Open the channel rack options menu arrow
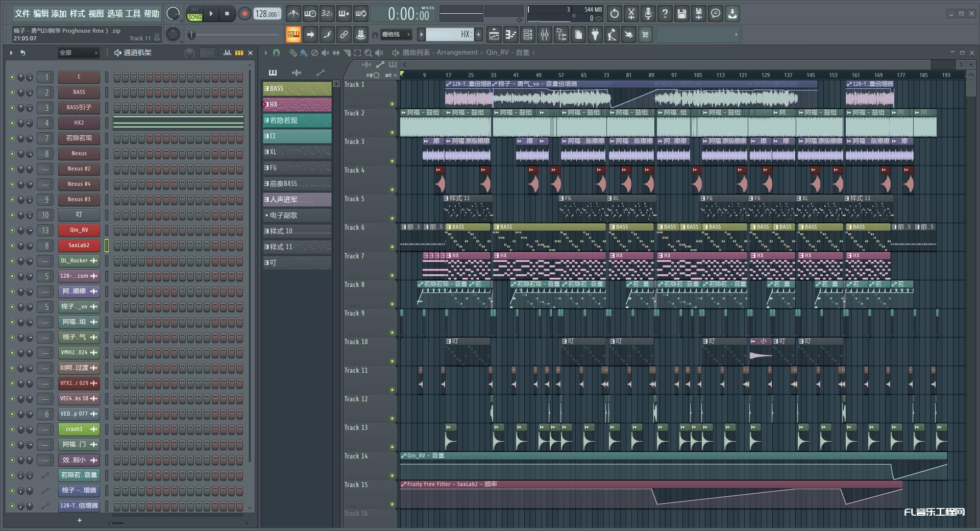980x531 pixels. click(x=11, y=53)
